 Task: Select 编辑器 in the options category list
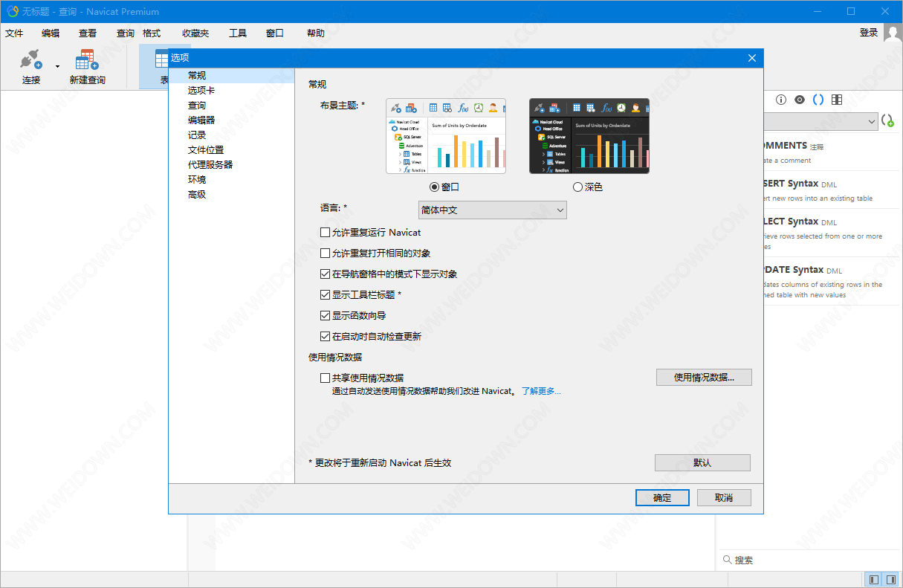(201, 120)
